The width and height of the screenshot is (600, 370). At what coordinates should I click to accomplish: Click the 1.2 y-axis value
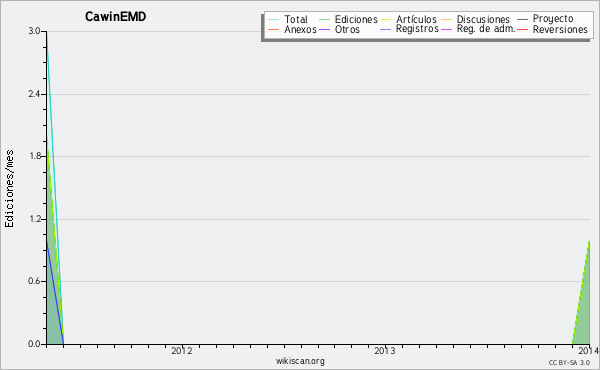click(34, 219)
